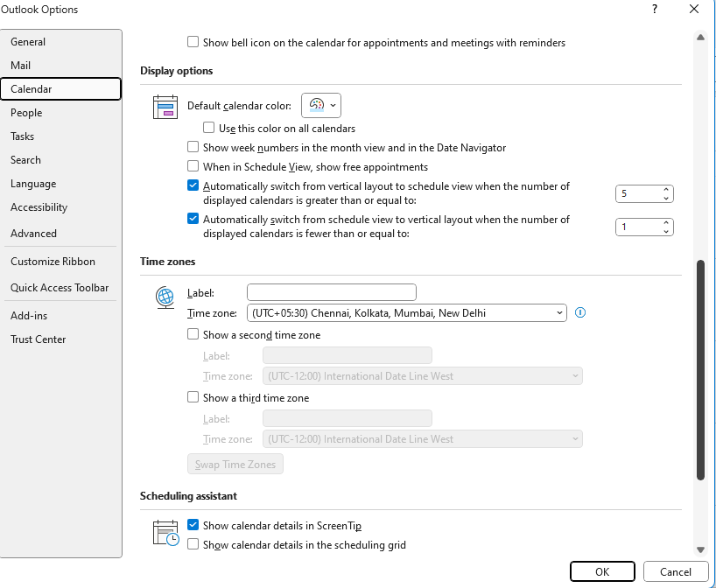This screenshot has width=716, height=588.
Task: Check Show week numbers in month view
Action: pos(193,147)
